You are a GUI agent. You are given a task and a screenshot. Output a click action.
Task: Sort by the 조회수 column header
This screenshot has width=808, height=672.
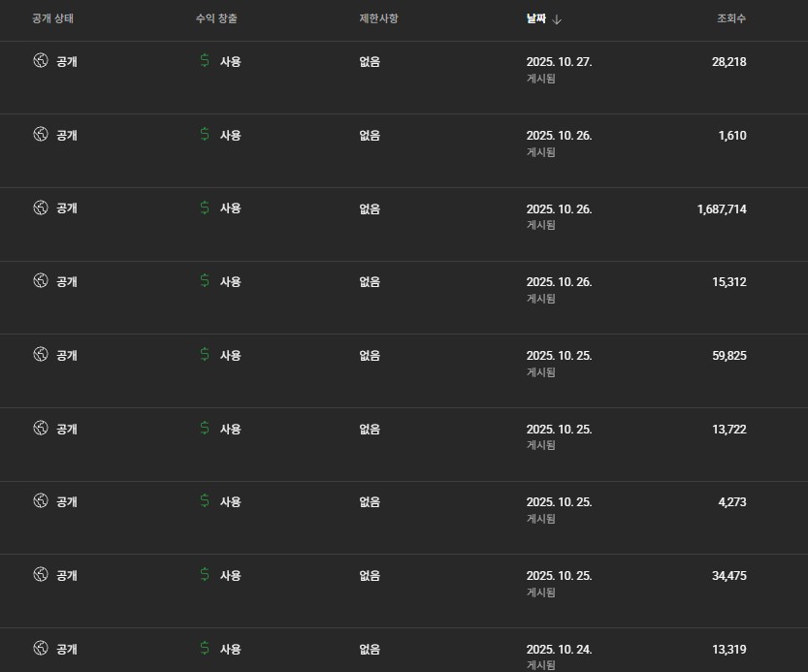click(731, 18)
